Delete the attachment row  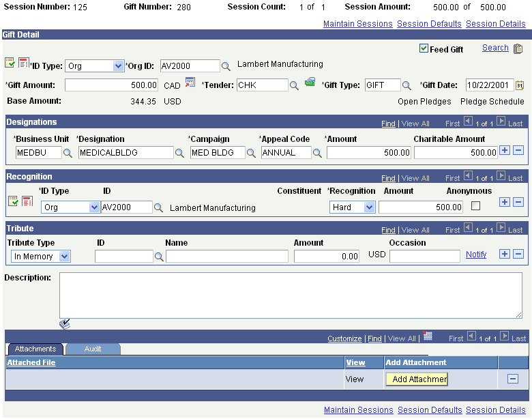click(513, 379)
